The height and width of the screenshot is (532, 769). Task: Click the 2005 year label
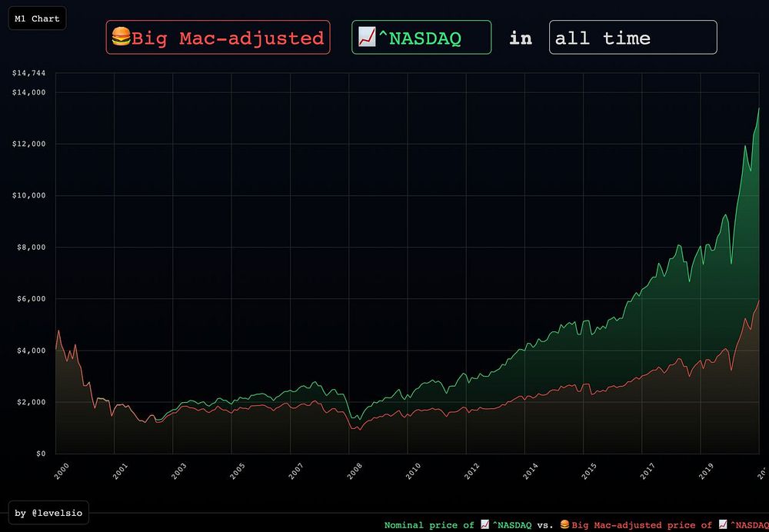[238, 471]
